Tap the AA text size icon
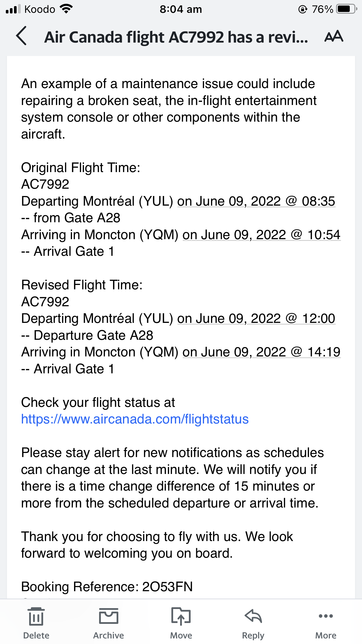Image resolution: width=362 pixels, height=644 pixels. [334, 36]
